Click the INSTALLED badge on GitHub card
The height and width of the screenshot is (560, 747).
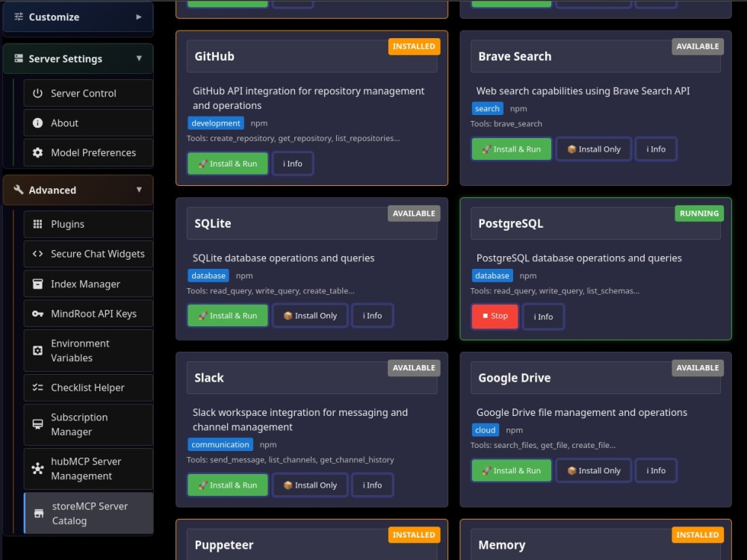pos(414,46)
